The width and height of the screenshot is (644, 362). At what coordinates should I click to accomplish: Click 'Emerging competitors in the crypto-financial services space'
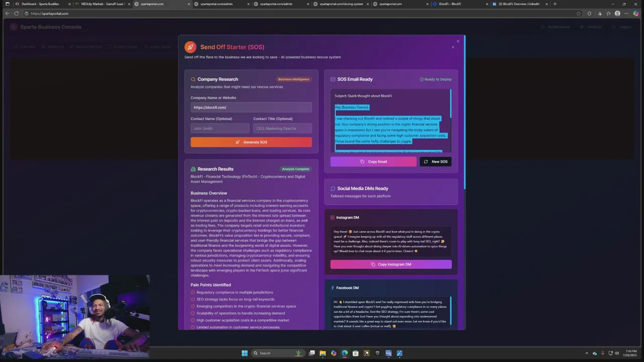click(246, 306)
